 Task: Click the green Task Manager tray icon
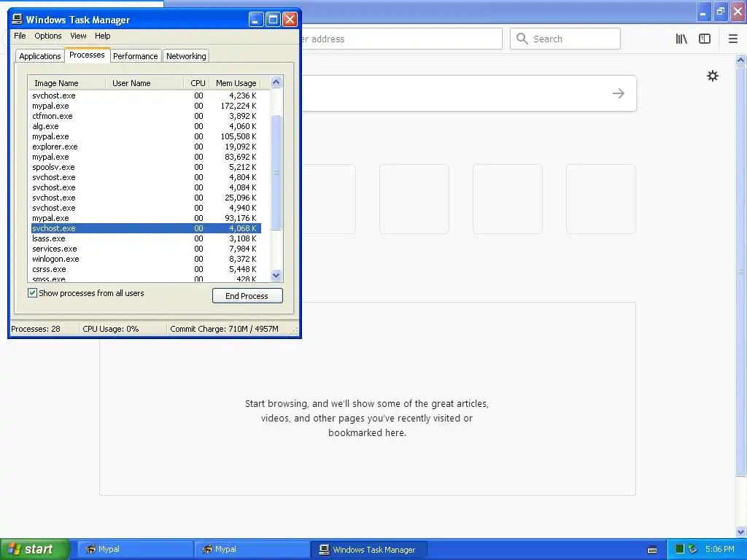[x=680, y=549]
